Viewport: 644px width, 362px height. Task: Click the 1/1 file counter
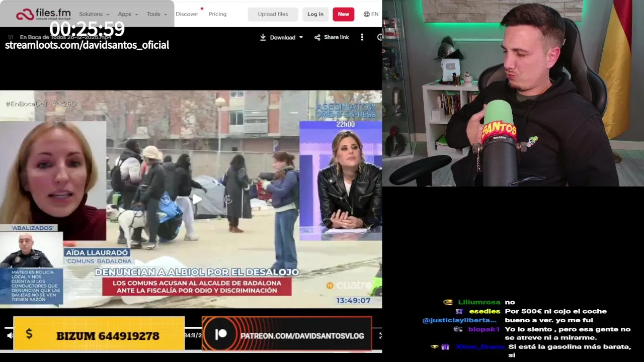(x=11, y=37)
